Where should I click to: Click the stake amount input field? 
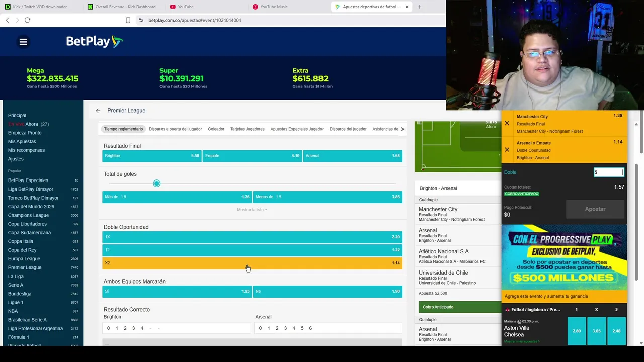pos(609,172)
